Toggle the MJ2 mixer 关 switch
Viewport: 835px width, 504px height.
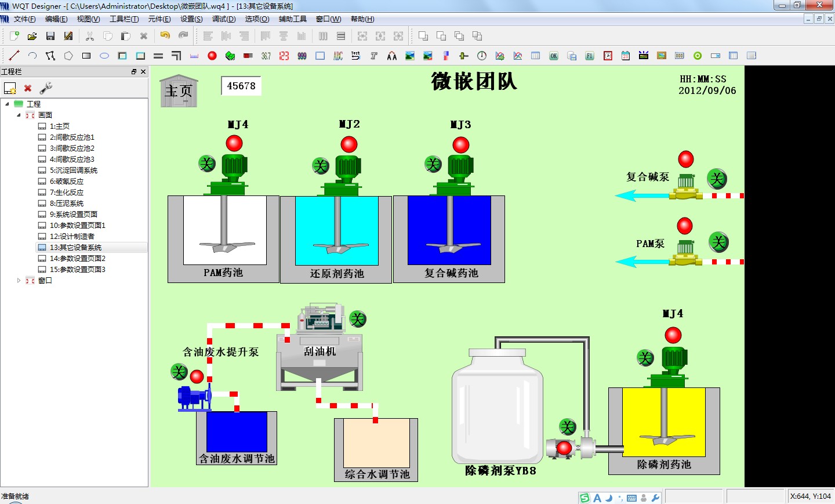tap(321, 166)
